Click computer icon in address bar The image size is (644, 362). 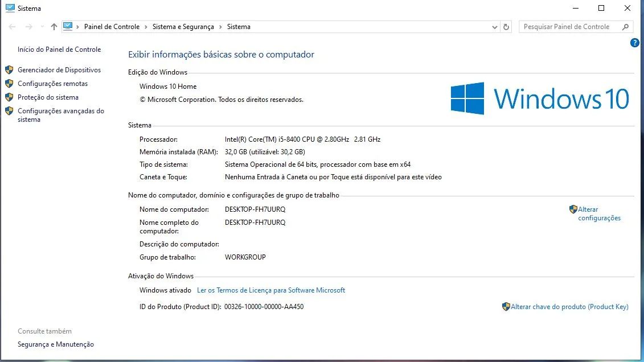pos(68,26)
